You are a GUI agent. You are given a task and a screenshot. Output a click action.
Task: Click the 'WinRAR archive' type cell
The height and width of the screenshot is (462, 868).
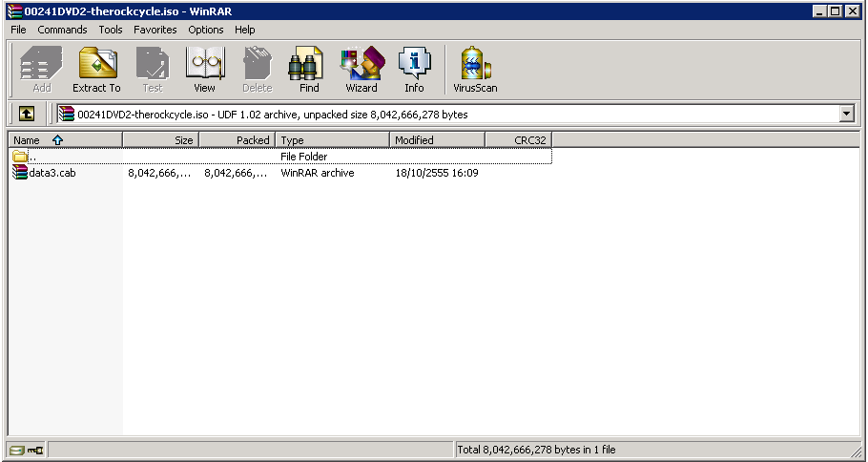point(318,173)
